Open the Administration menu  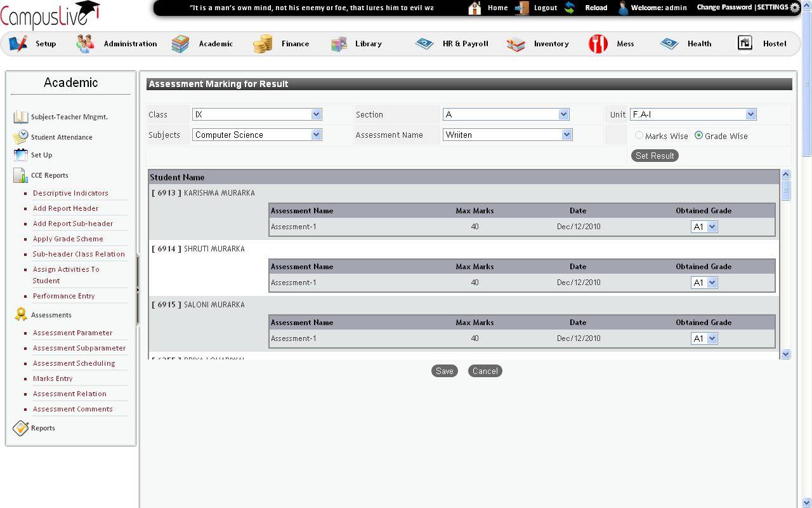coord(130,44)
